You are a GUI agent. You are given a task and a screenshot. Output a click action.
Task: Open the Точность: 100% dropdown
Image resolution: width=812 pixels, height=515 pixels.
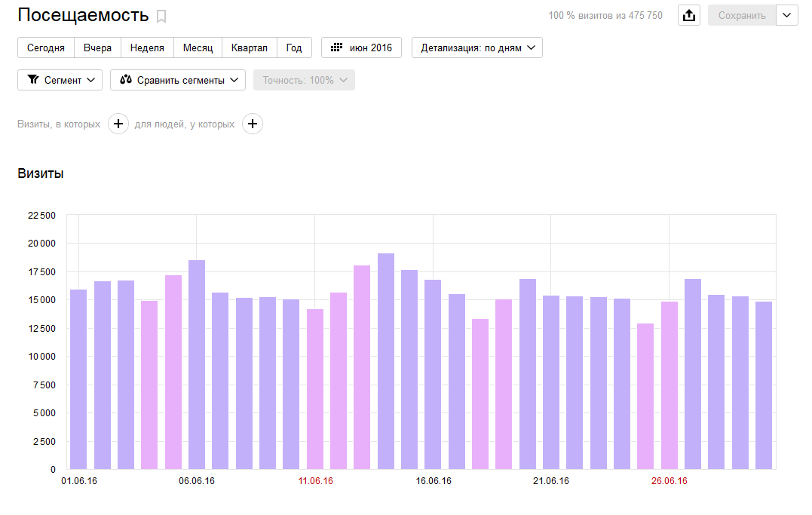pos(304,80)
